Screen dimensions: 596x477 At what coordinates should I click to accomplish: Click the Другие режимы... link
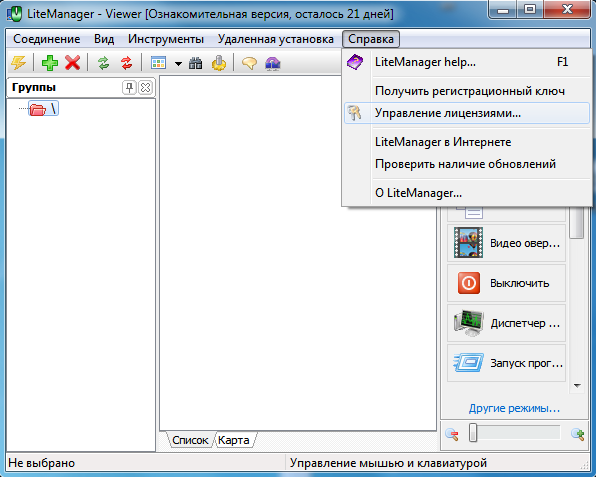(x=514, y=408)
